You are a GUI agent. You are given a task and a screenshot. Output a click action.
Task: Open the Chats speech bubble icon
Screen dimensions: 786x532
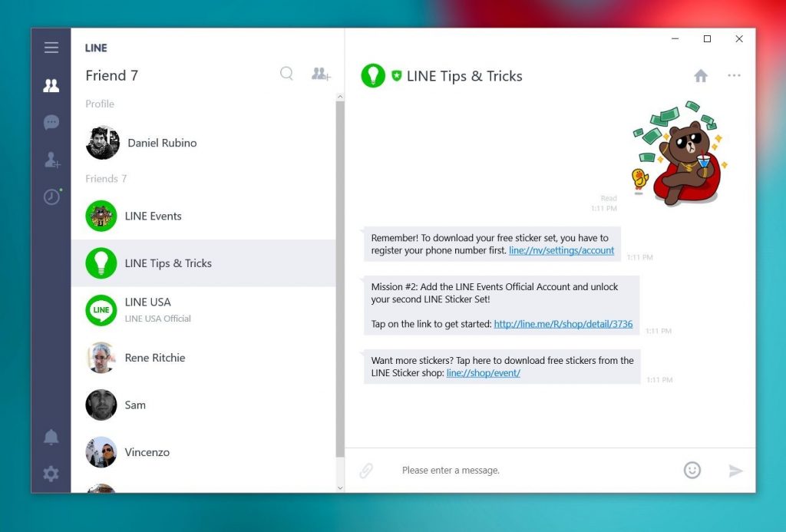click(51, 122)
